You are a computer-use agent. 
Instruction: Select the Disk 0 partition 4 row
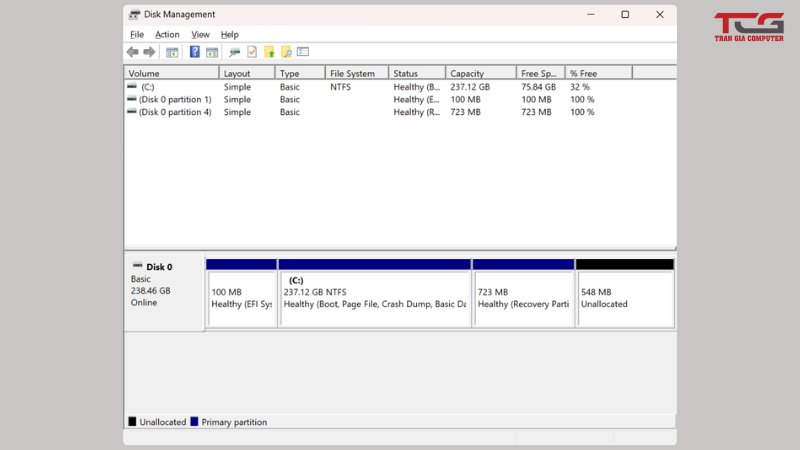(x=175, y=112)
